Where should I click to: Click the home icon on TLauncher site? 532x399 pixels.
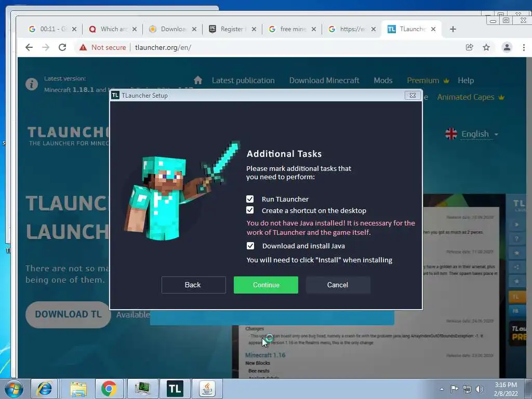(198, 80)
